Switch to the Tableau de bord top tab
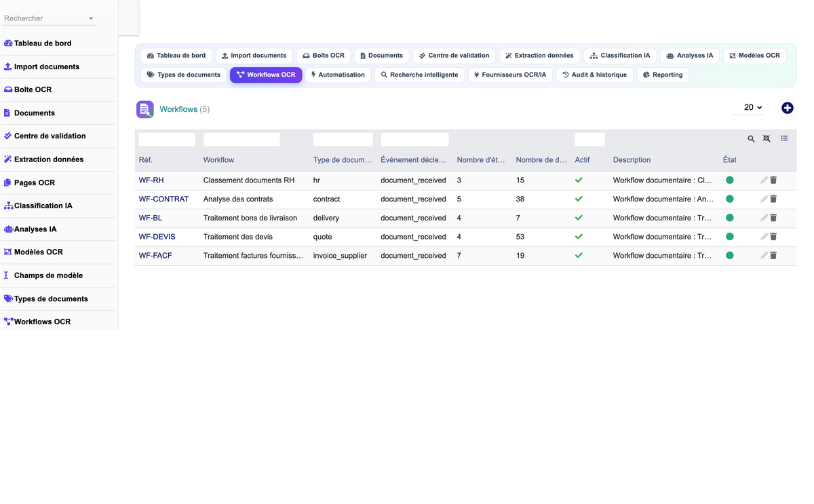 176,56
